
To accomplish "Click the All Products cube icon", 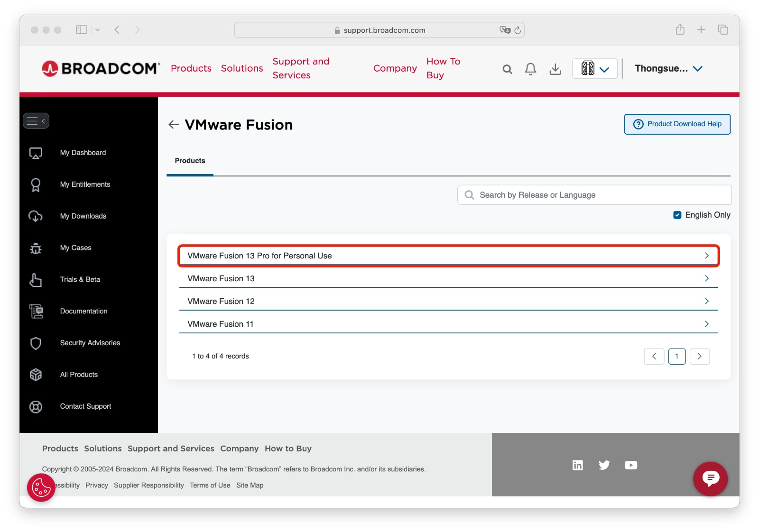I will pos(36,375).
